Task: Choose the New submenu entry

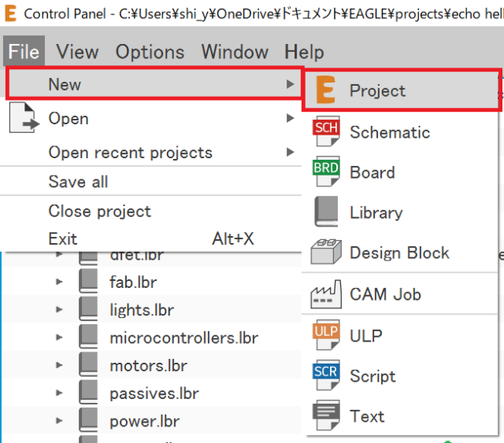Action: tap(154, 84)
